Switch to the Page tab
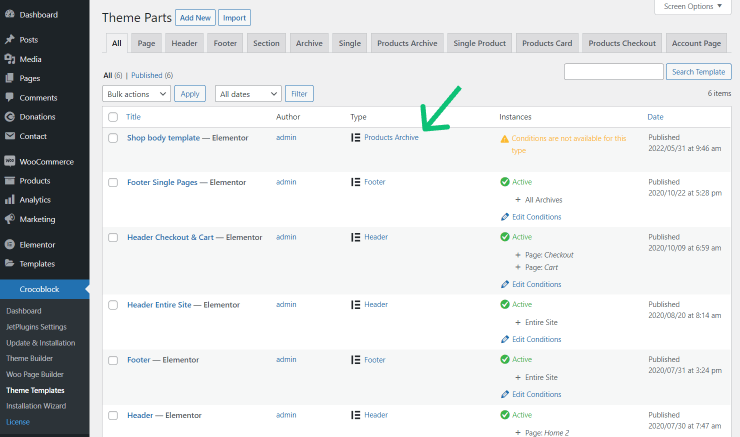Image resolution: width=740 pixels, height=437 pixels. click(146, 43)
